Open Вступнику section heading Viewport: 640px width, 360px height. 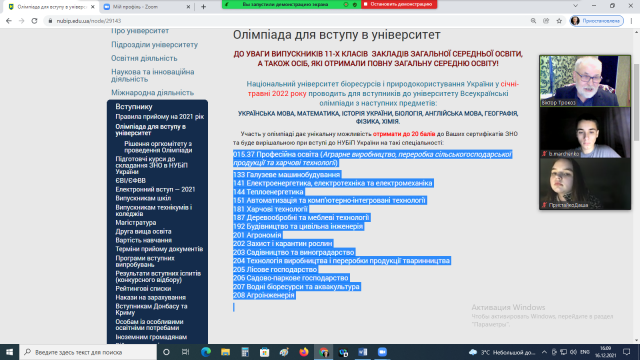(x=134, y=107)
